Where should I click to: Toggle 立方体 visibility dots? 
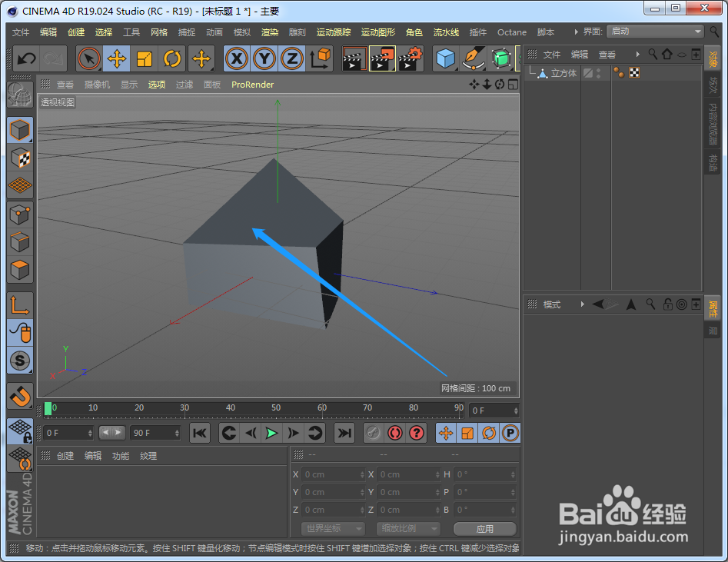(x=599, y=73)
